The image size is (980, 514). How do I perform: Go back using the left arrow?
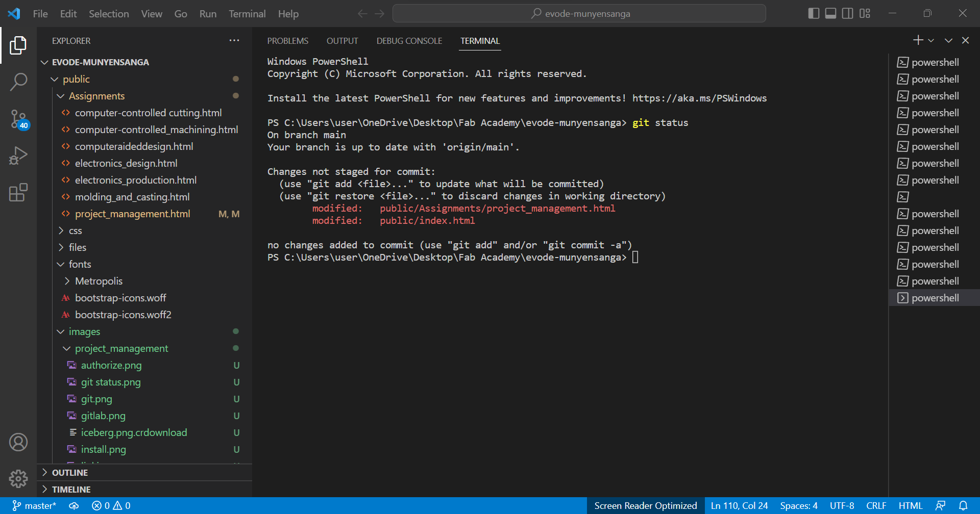[x=362, y=14]
